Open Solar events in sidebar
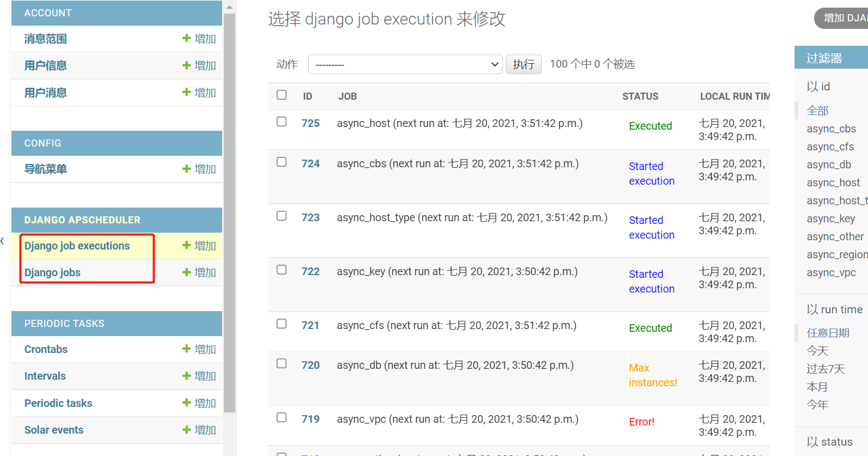868x456 pixels. 54,430
